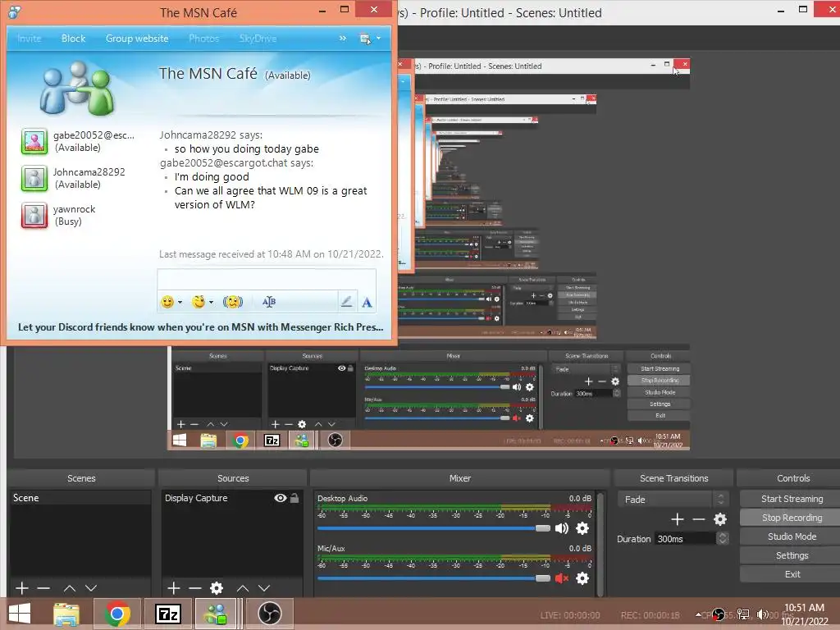Move source down in Sources list
Screen dimensions: 840x630
click(264, 588)
